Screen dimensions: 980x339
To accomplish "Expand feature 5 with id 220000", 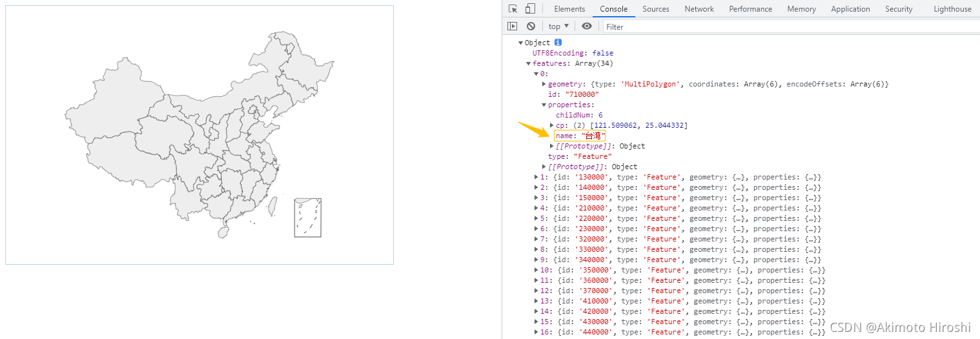I will (x=536, y=218).
